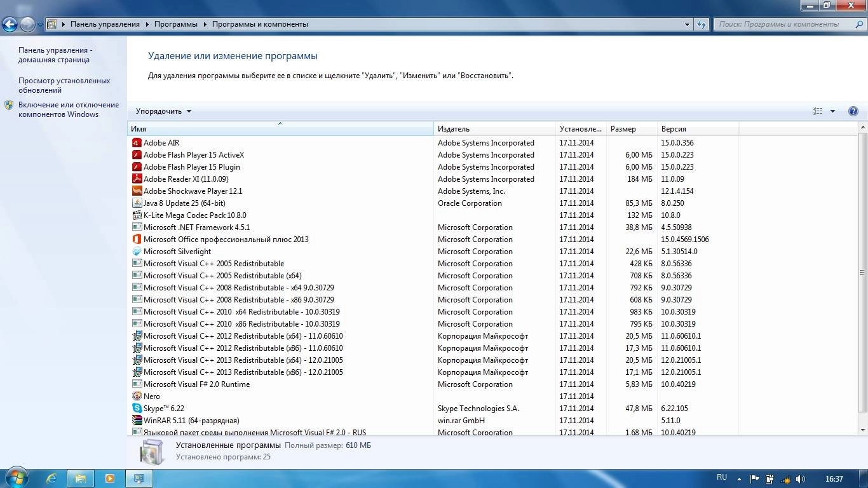This screenshot has width=868, height=488.
Task: Click the address bar refresh button
Action: [x=702, y=24]
